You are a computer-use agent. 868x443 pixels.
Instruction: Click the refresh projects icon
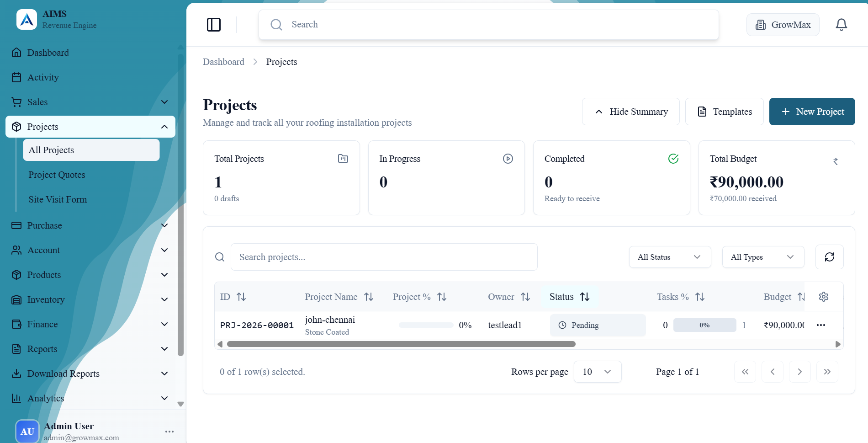(x=829, y=257)
